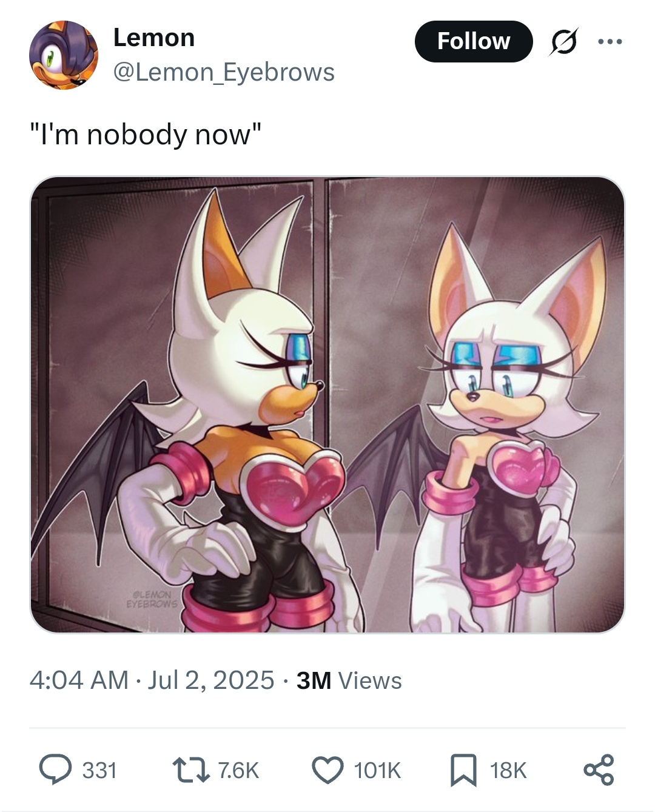This screenshot has height=812, width=655.
Task: Click the display name Lemon
Action: 154,38
